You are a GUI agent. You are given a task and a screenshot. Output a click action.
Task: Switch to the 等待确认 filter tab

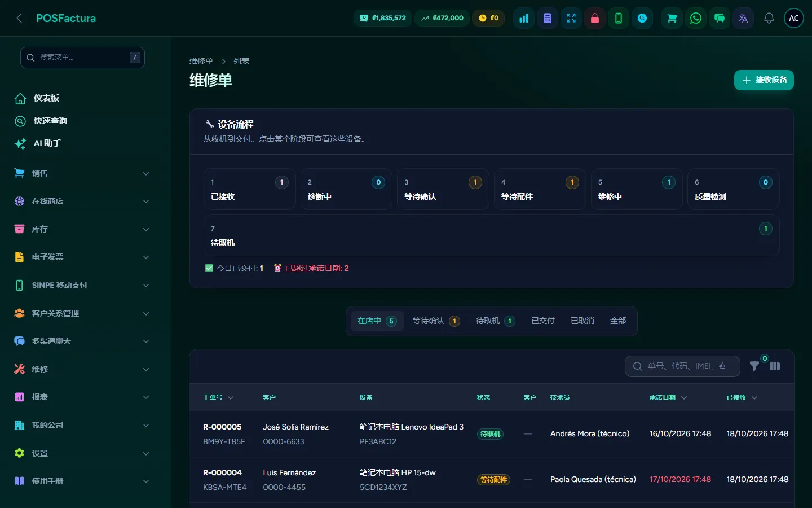[x=436, y=321]
